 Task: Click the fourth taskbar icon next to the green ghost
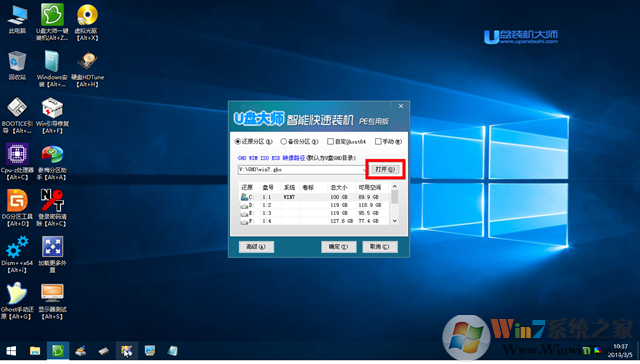point(81,351)
